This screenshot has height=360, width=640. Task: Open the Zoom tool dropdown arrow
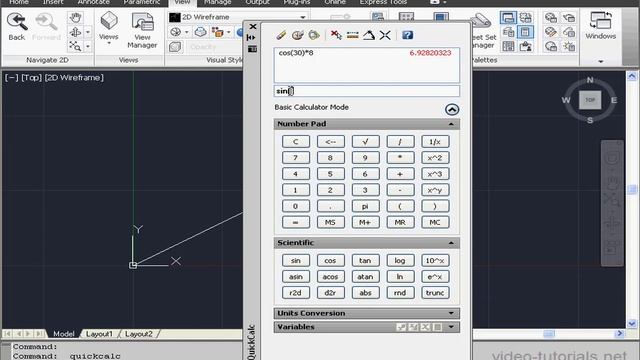[x=88, y=46]
